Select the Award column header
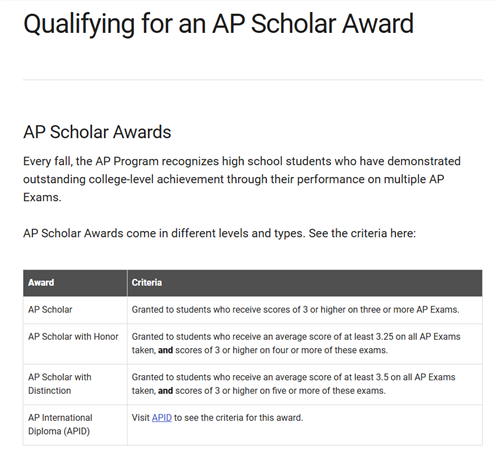 coord(75,283)
